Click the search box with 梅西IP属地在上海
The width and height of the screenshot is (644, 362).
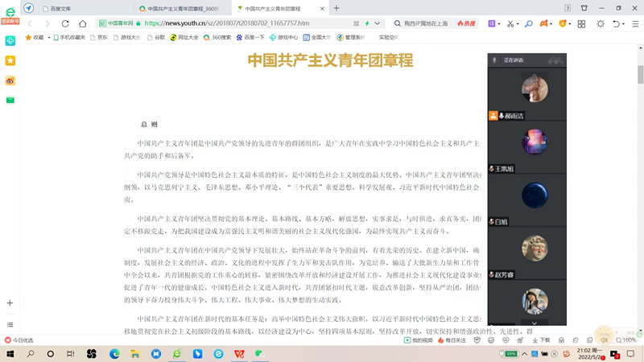pos(426,23)
